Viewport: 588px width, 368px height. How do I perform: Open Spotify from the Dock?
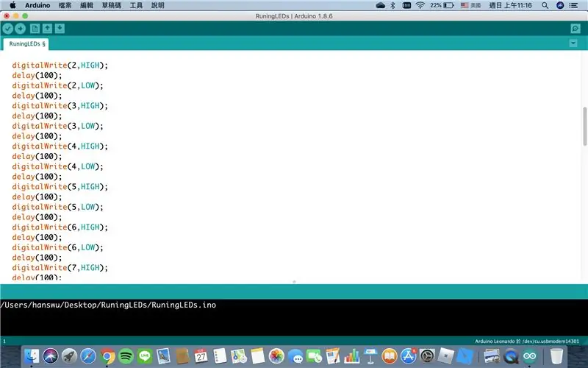(x=126, y=356)
